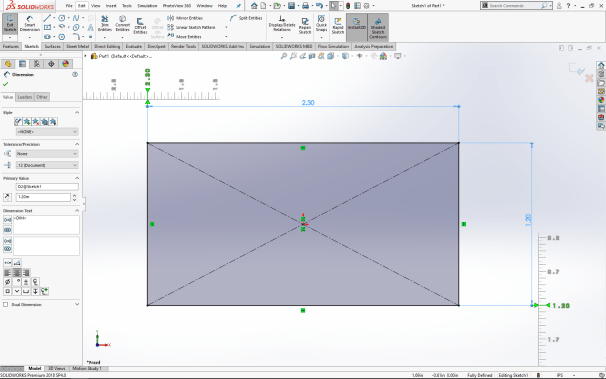Select center justify for dimension text
Screen dimensions: 606x379
(17, 273)
